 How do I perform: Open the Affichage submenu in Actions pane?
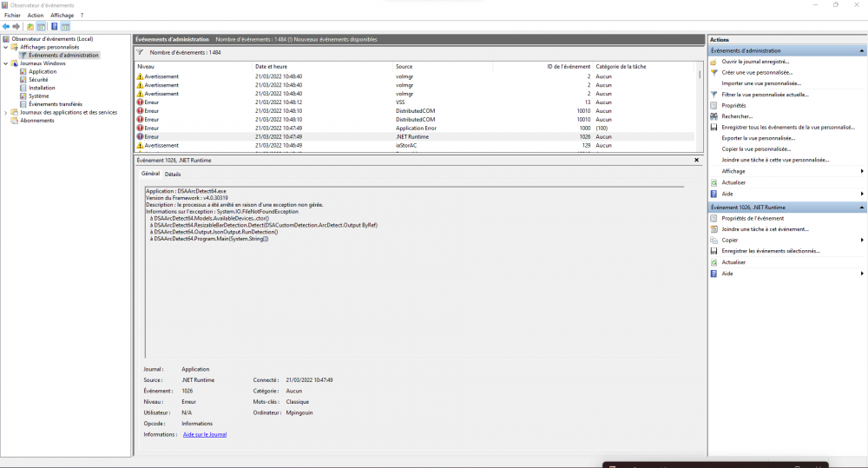click(733, 171)
